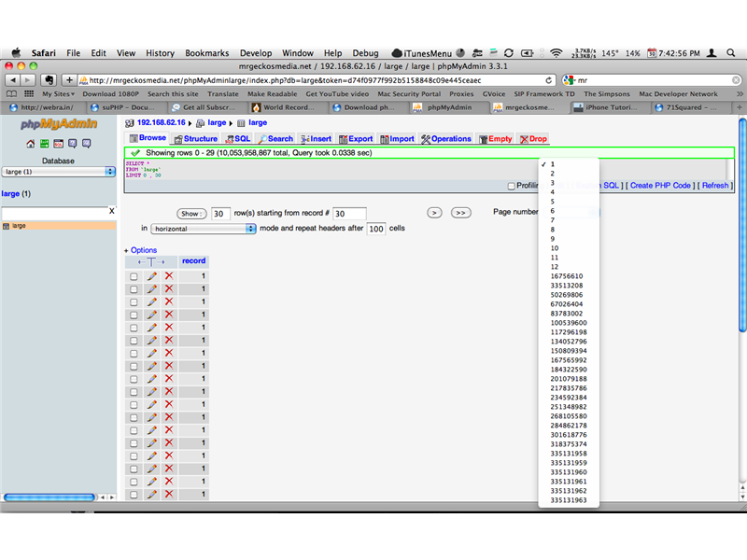747x560 pixels.
Task: Click the Create PHP Code link
Action: click(x=660, y=186)
